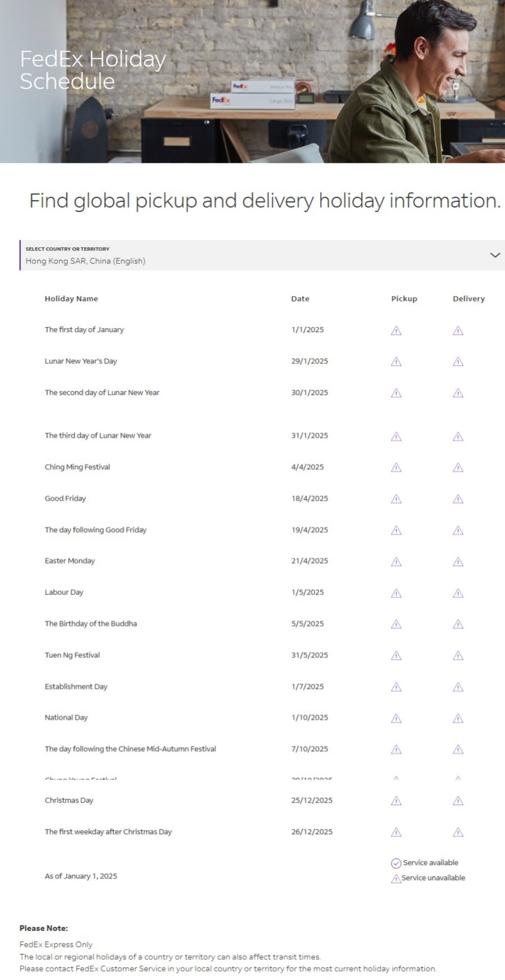The height and width of the screenshot is (980, 505).
Task: Click the 'Service available' legend label
Action: pos(431,863)
